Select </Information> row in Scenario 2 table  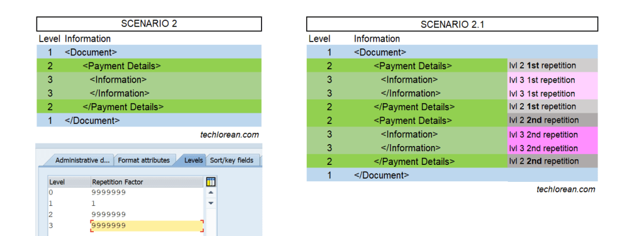click(x=149, y=93)
